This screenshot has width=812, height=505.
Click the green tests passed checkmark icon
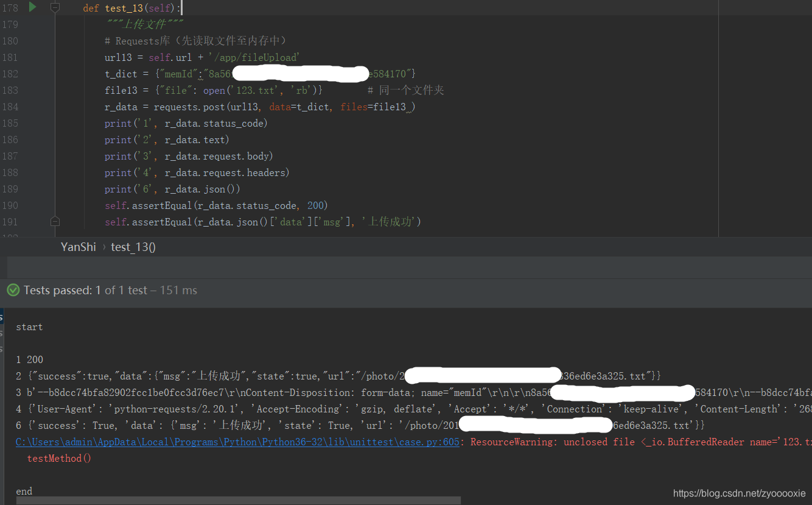[x=13, y=291]
